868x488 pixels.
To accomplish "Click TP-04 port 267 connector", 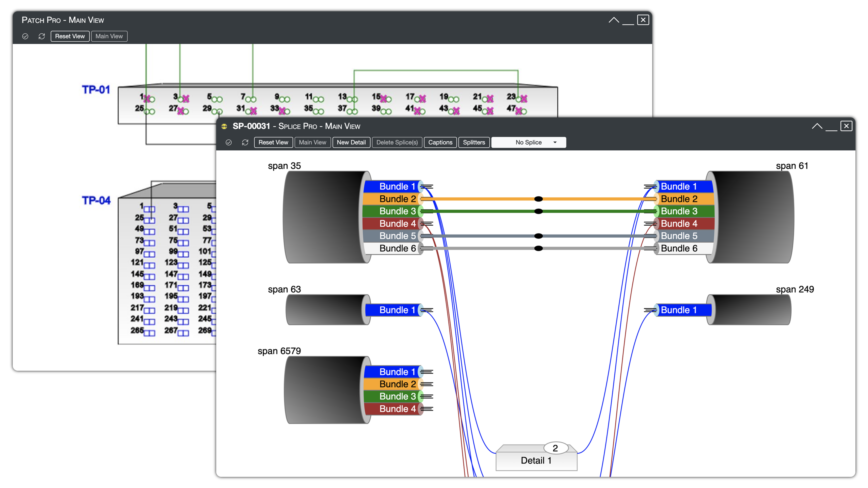I will [x=183, y=333].
